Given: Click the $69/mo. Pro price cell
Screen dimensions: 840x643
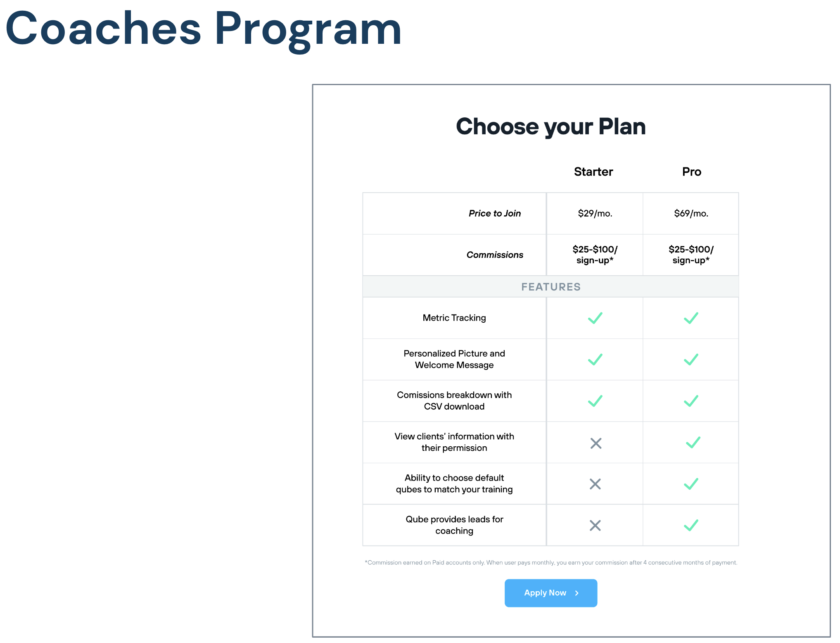Looking at the screenshot, I should pos(691,213).
